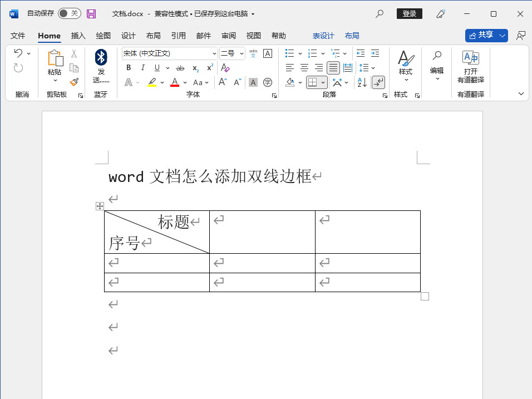Click the table move handle
This screenshot has height=399, width=532.
click(x=100, y=206)
